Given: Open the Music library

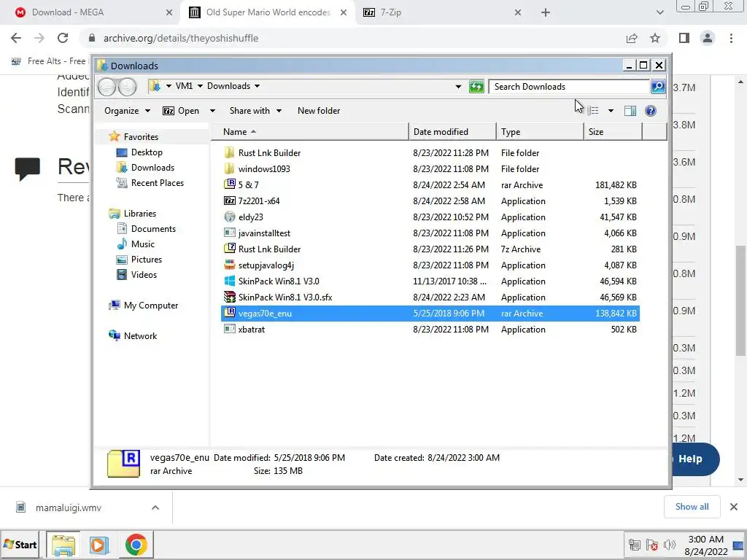Looking at the screenshot, I should coord(142,244).
